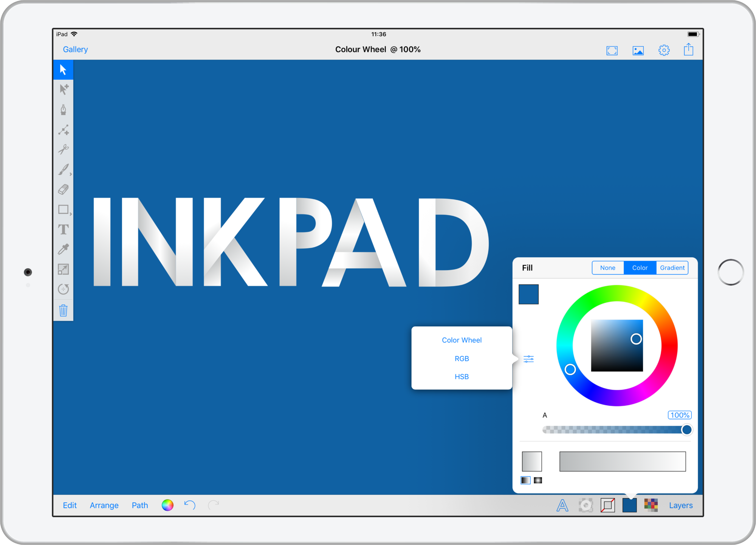The height and width of the screenshot is (545, 756).
Task: Select radial gradient type toggle
Action: [538, 480]
